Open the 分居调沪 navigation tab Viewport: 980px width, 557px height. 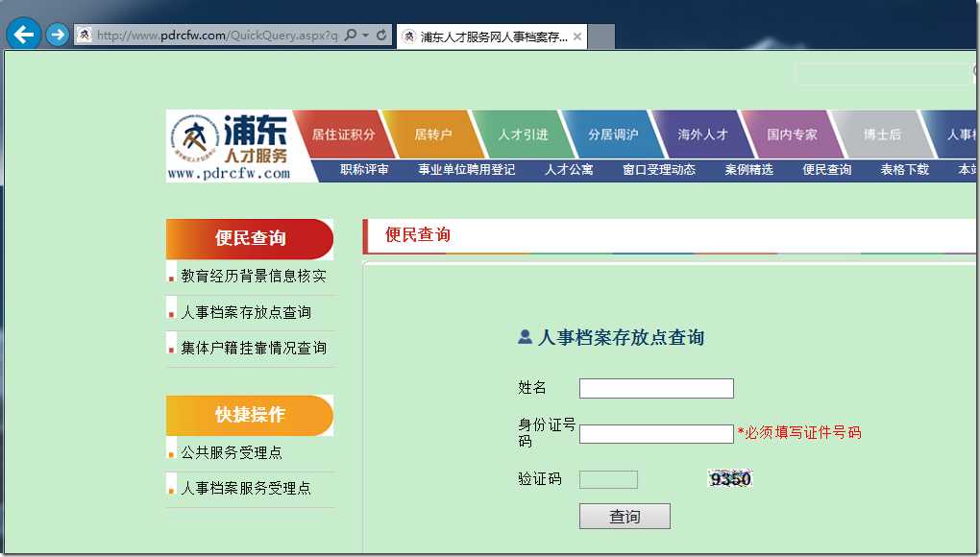click(x=613, y=134)
